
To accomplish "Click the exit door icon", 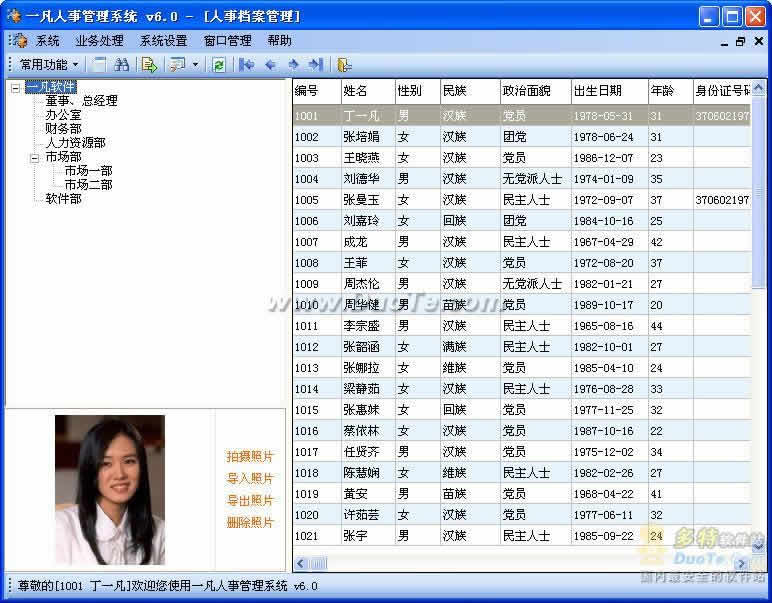I will pyautogui.click(x=344, y=64).
